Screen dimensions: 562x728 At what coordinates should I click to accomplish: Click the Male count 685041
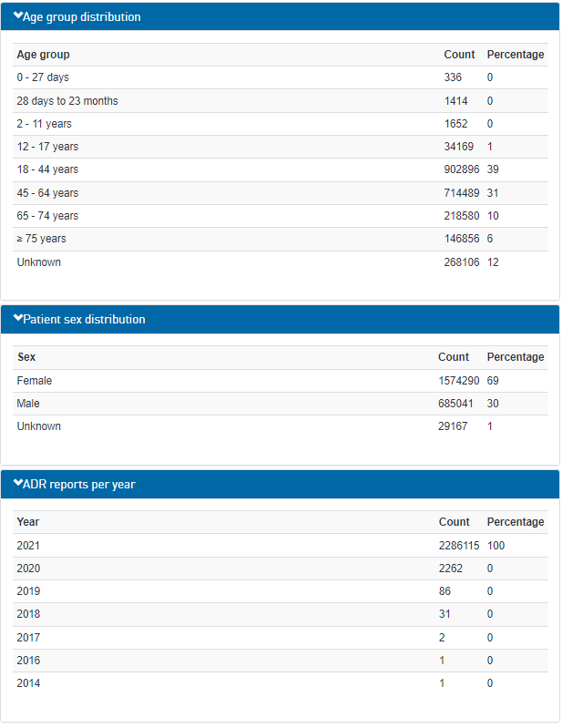[x=456, y=403]
